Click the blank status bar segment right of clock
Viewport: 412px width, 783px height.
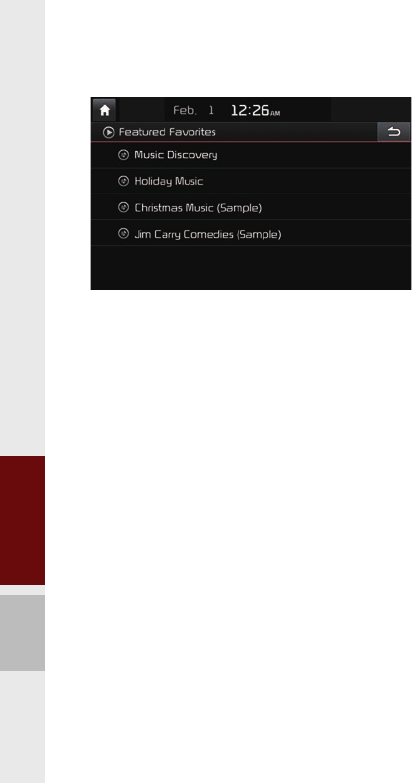pyautogui.click(x=371, y=110)
